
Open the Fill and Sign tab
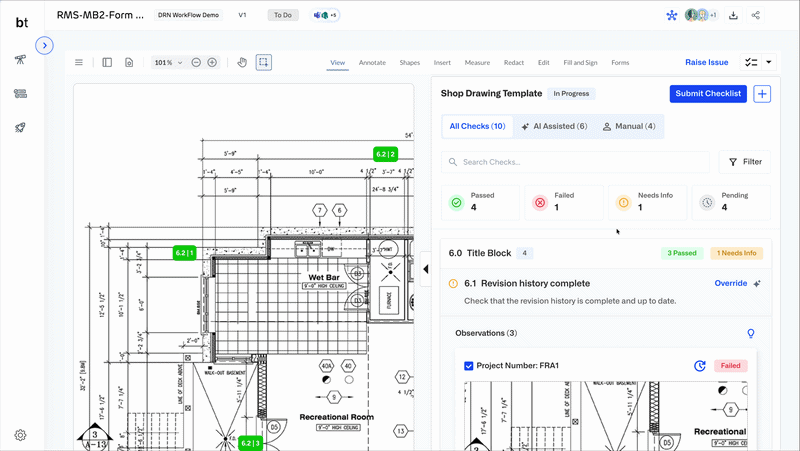(580, 63)
